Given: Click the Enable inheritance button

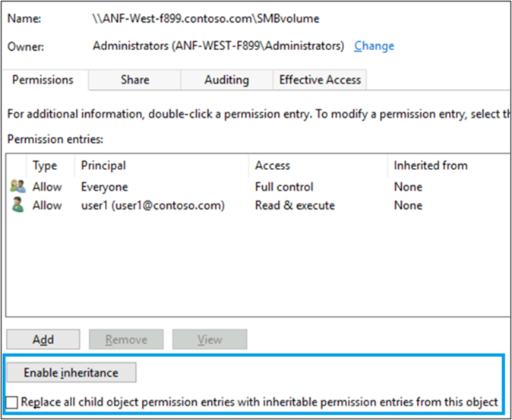Looking at the screenshot, I should point(71,372).
